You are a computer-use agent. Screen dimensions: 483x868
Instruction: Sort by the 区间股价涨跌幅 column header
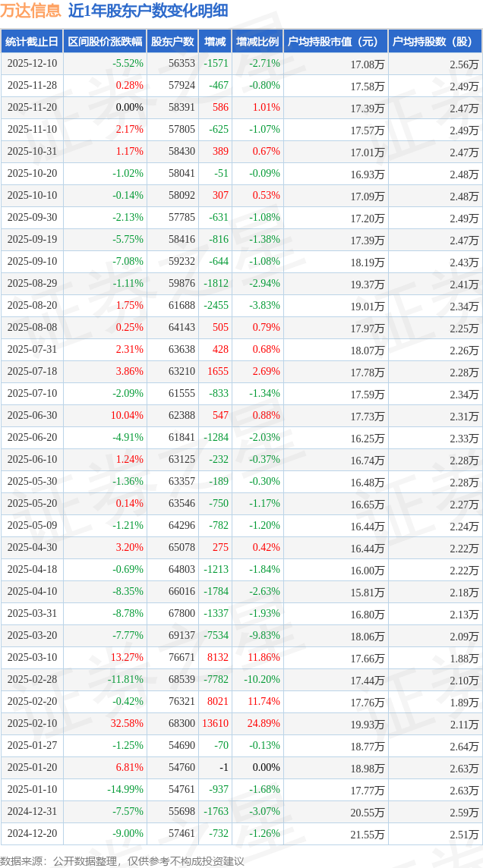pyautogui.click(x=105, y=42)
